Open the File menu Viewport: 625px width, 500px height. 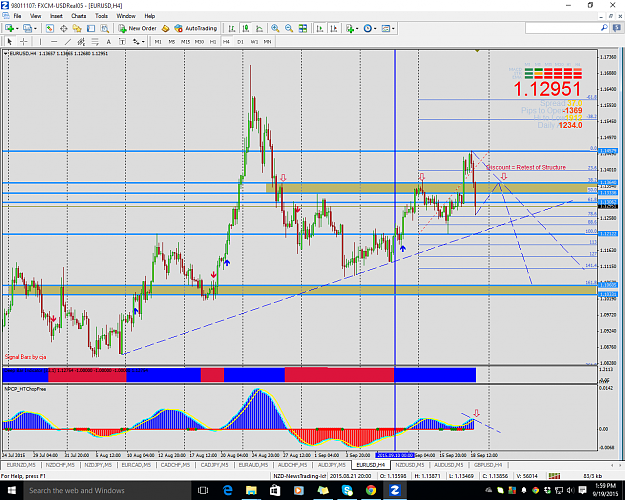click(x=17, y=16)
